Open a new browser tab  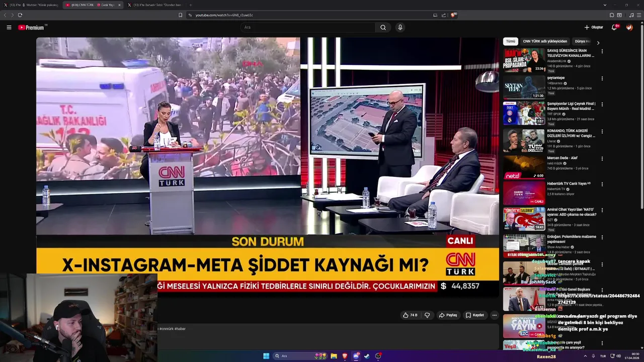pyautogui.click(x=190, y=5)
